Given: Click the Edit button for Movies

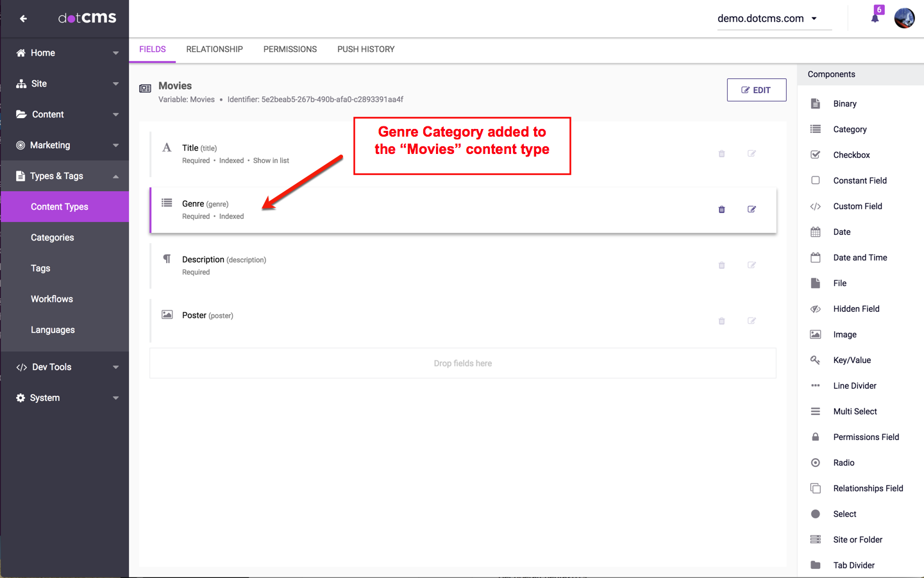Looking at the screenshot, I should coord(756,90).
